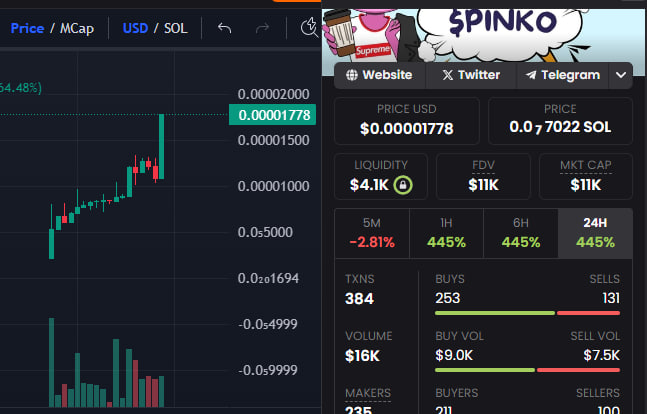Click the MKT CAP $11K box
The width and height of the screenshot is (647, 414).
tap(586, 177)
